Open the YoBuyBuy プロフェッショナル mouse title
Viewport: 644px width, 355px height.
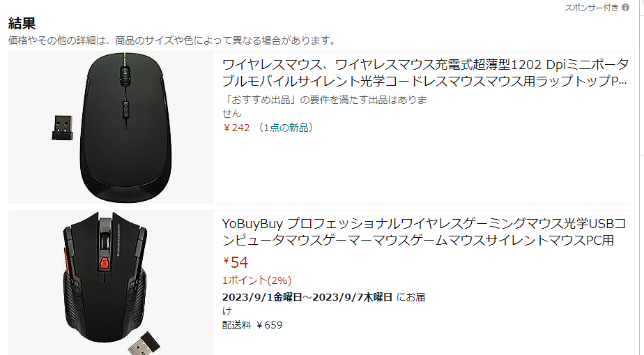pos(424,232)
